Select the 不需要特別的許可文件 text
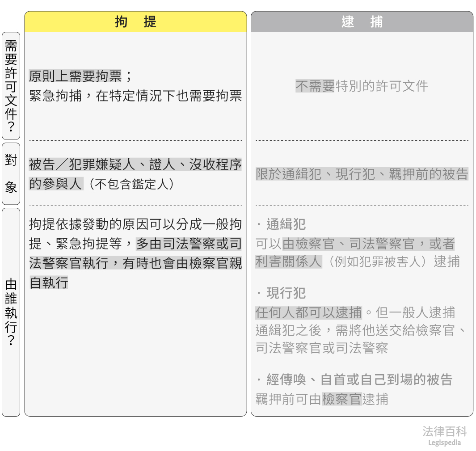The width and height of the screenshot is (476, 451). tap(362, 86)
